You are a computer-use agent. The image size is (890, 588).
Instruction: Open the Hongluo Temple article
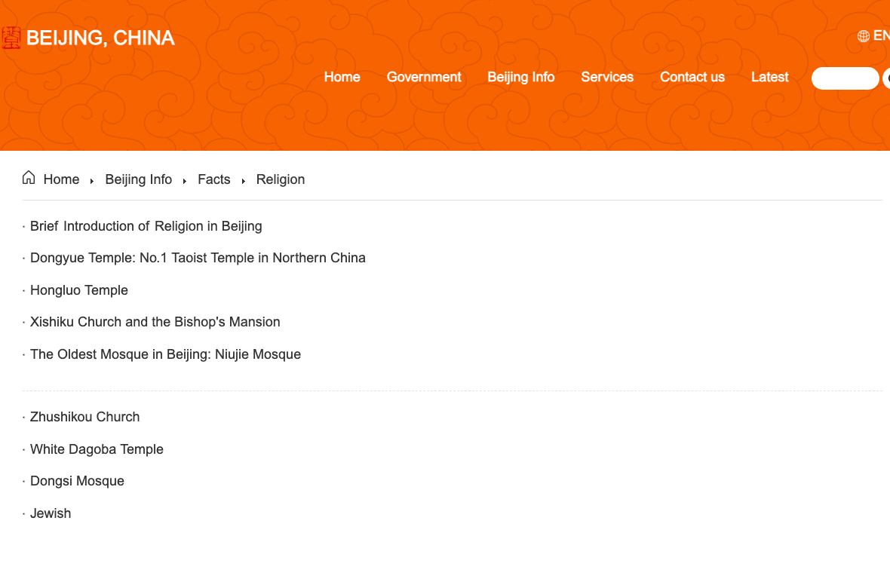(x=79, y=290)
